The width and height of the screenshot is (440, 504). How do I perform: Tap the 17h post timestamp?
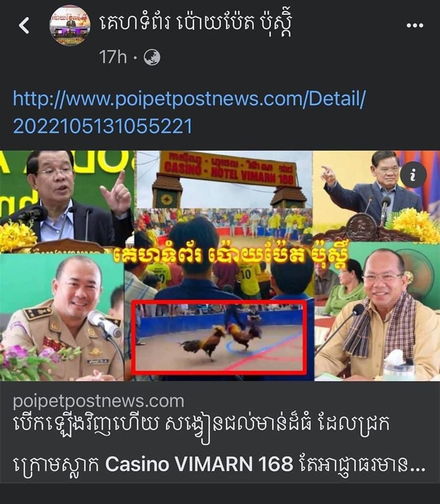click(113, 58)
